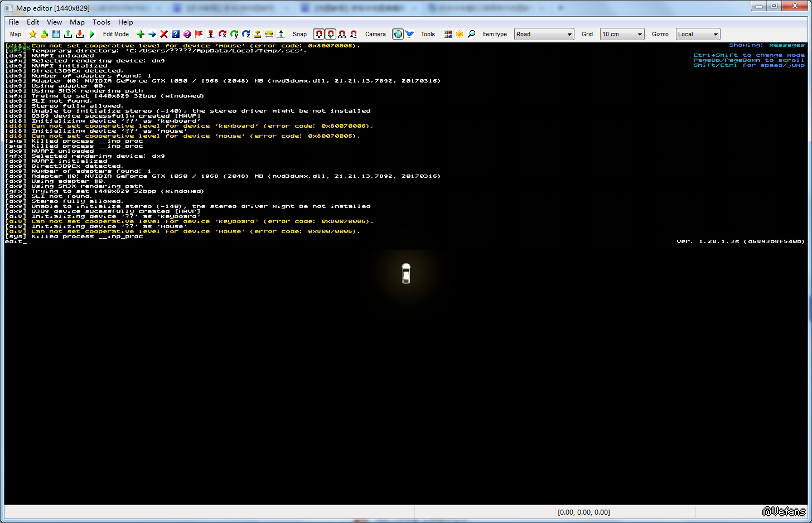Save the map with the floppy disk icon
This screenshot has width=812, height=523.
tap(56, 34)
